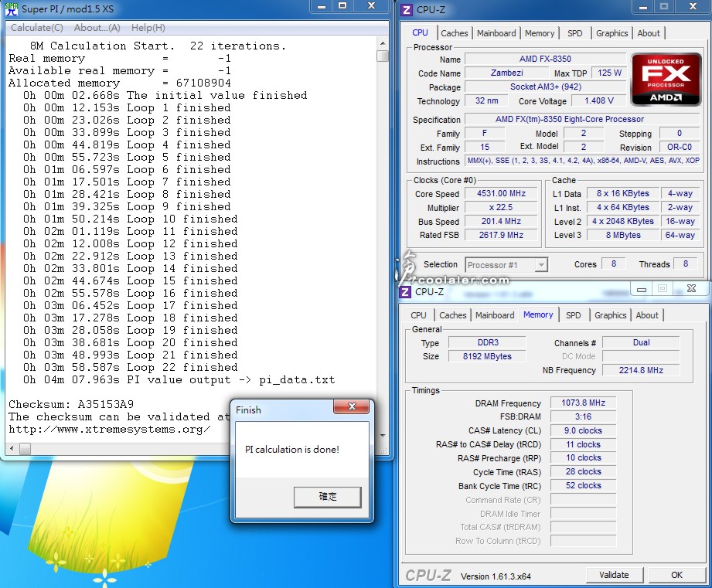Click the memory Type value DDR3
This screenshot has height=588, width=712.
(x=487, y=342)
